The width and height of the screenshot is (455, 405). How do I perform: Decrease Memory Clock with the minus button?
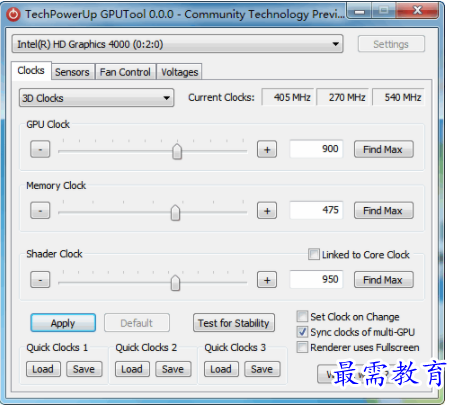[40, 210]
